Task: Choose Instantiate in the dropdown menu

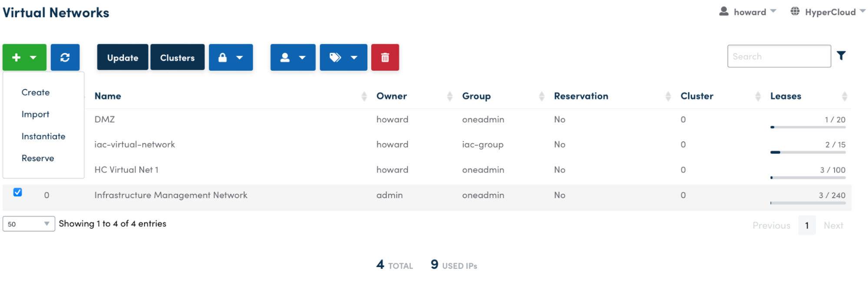Action: coord(43,136)
